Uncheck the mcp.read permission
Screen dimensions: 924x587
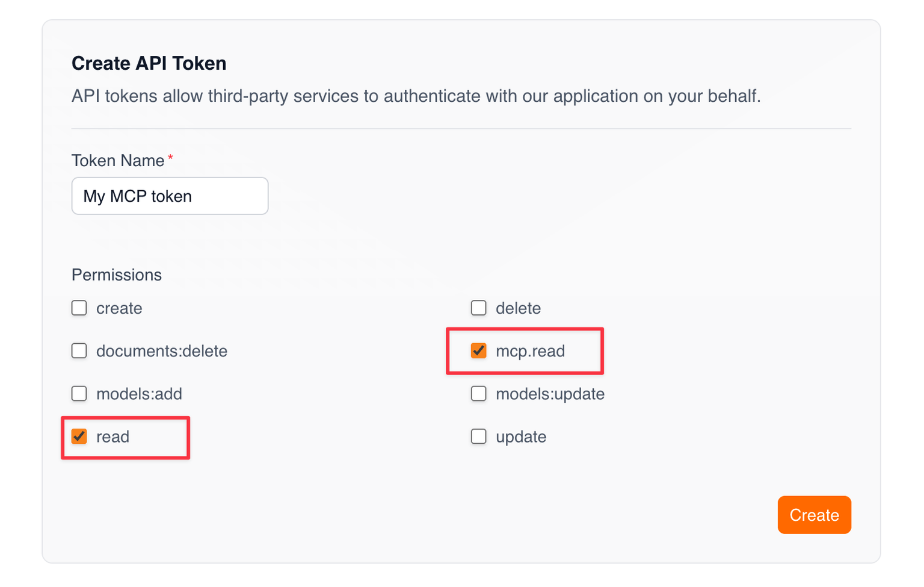coord(478,350)
